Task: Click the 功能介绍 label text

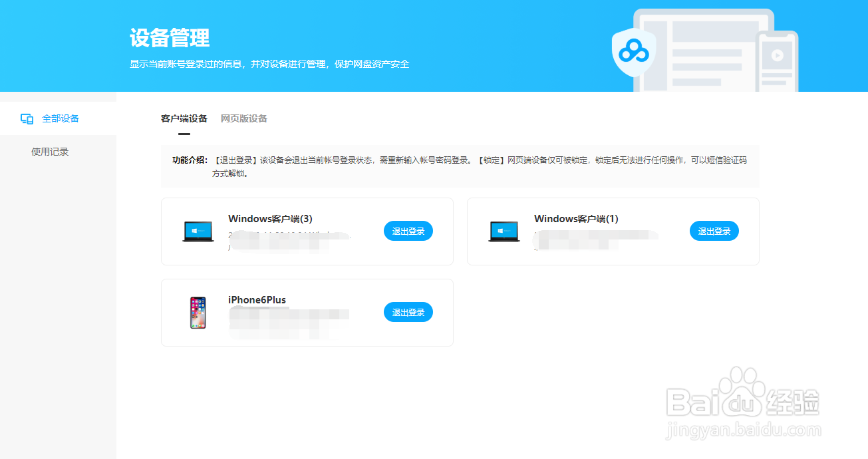Action: click(x=190, y=160)
